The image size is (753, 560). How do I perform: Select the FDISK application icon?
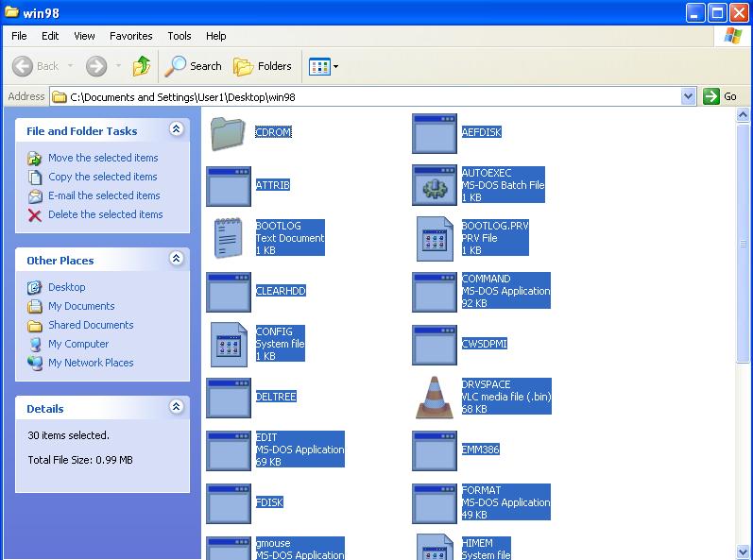(228, 503)
